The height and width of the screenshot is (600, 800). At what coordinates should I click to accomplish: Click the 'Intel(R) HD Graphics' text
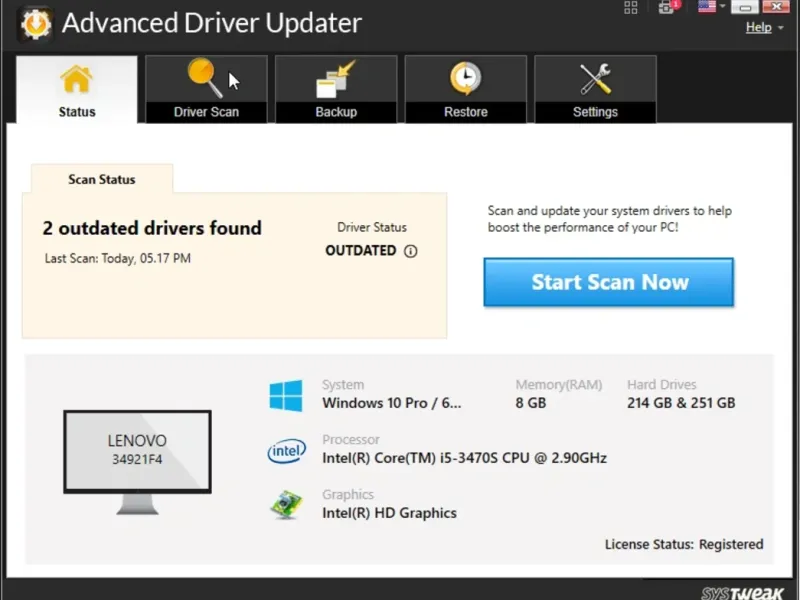point(389,513)
